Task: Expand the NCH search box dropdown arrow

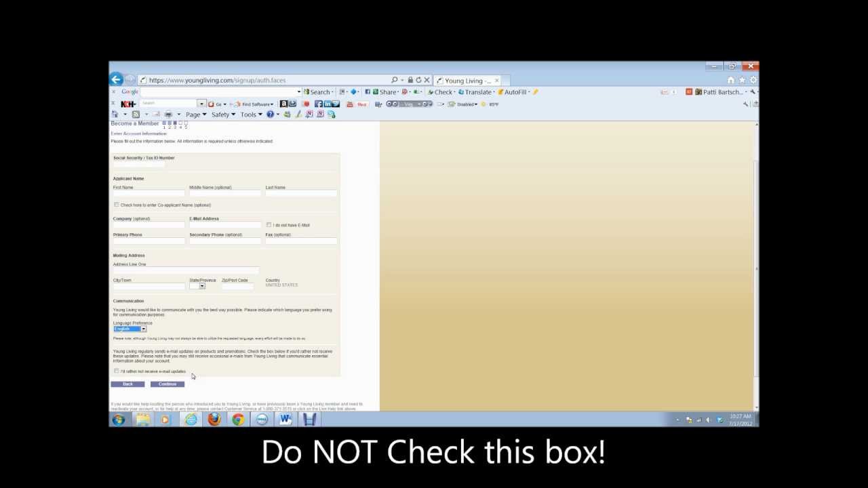Action: [201, 104]
